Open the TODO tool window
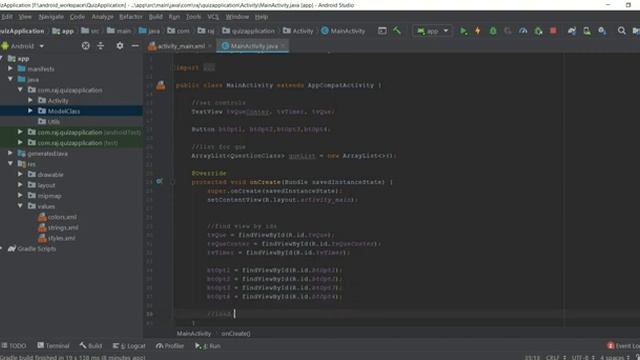The image size is (640, 360). click(13, 346)
